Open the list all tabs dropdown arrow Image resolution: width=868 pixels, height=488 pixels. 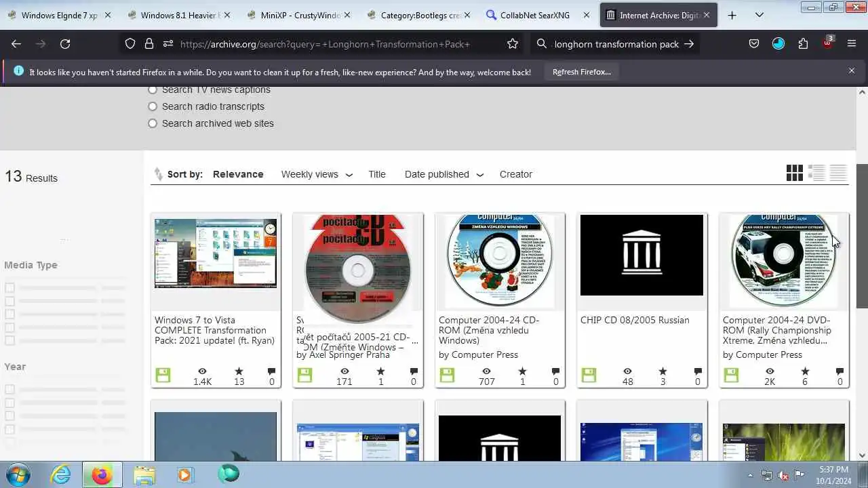point(759,15)
